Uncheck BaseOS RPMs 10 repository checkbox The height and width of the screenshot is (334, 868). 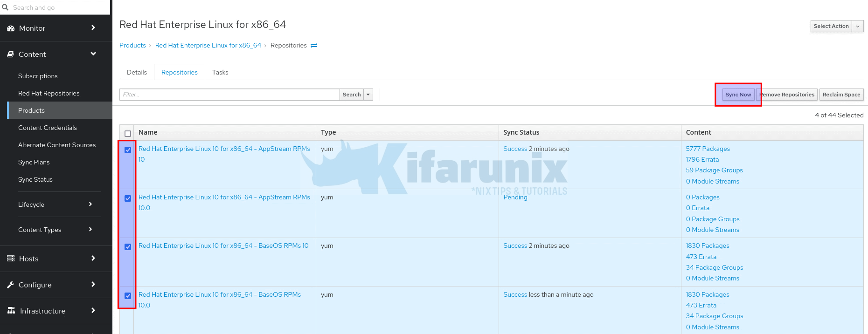pyautogui.click(x=128, y=247)
